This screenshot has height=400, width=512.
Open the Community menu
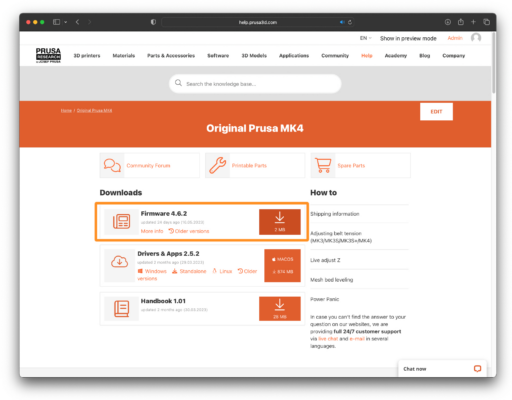coord(335,56)
